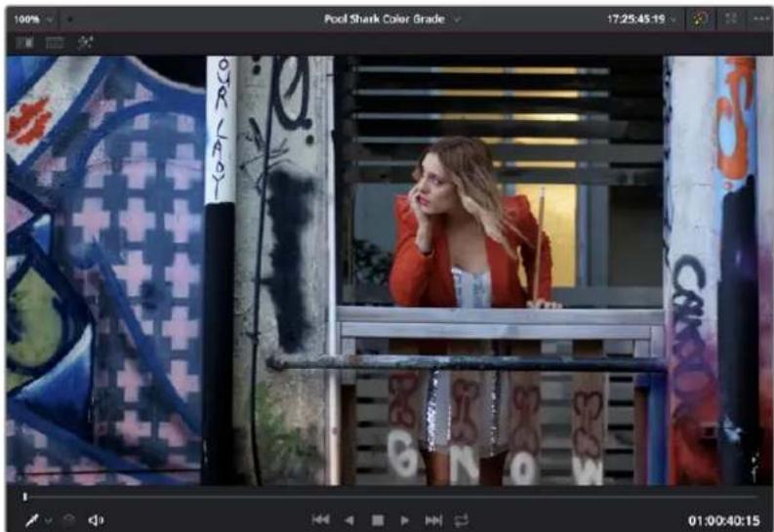Jump to the last frame
Screen dimensions: 774x532
[433, 520]
